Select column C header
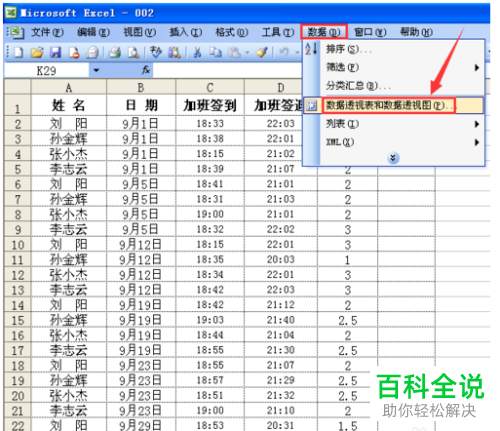Viewport: 500px width, 431px height. point(210,88)
